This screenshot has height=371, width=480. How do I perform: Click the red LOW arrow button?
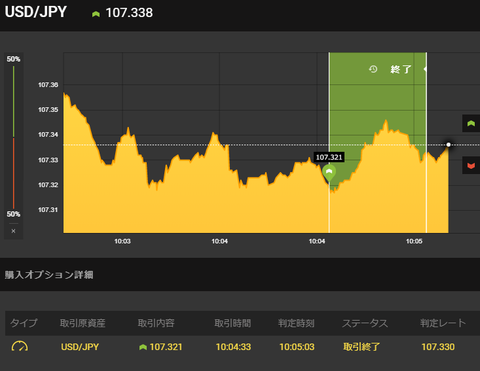[471, 165]
